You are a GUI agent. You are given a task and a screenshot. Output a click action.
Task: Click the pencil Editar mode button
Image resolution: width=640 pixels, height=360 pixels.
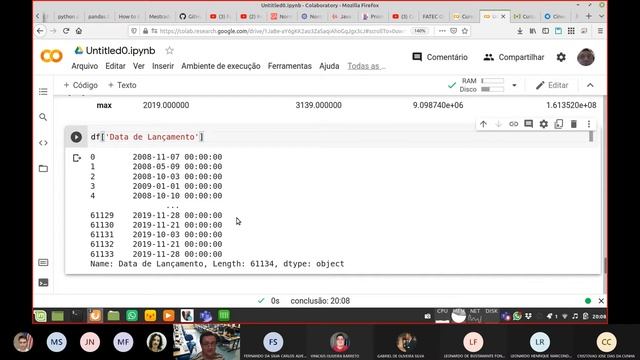pyautogui.click(x=552, y=85)
